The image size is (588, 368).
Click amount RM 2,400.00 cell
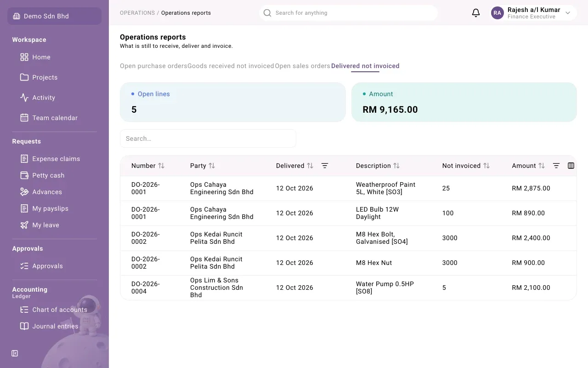tap(531, 238)
